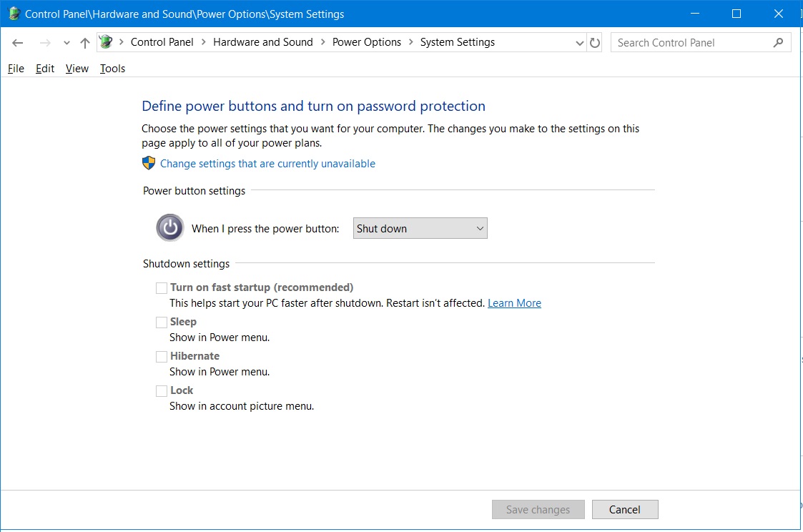Open the View menu
Screen dimensions: 803x532
(x=77, y=69)
